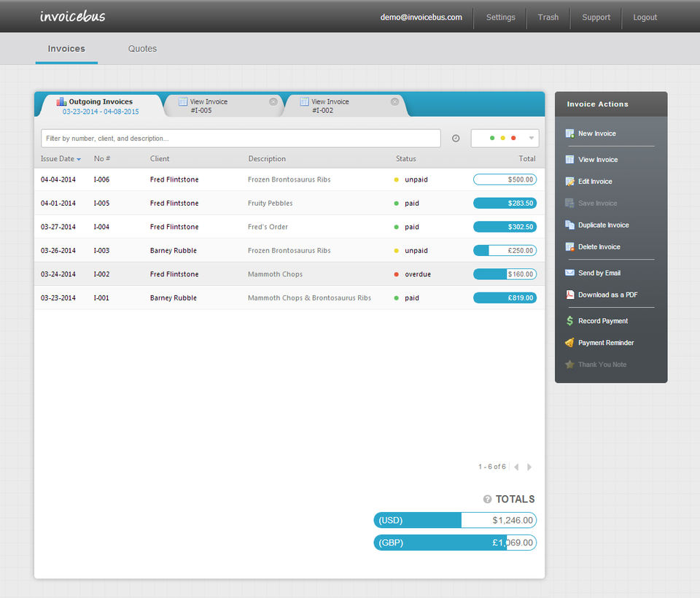
Task: Click the Outgoing Invoices chart icon
Action: coord(61,102)
